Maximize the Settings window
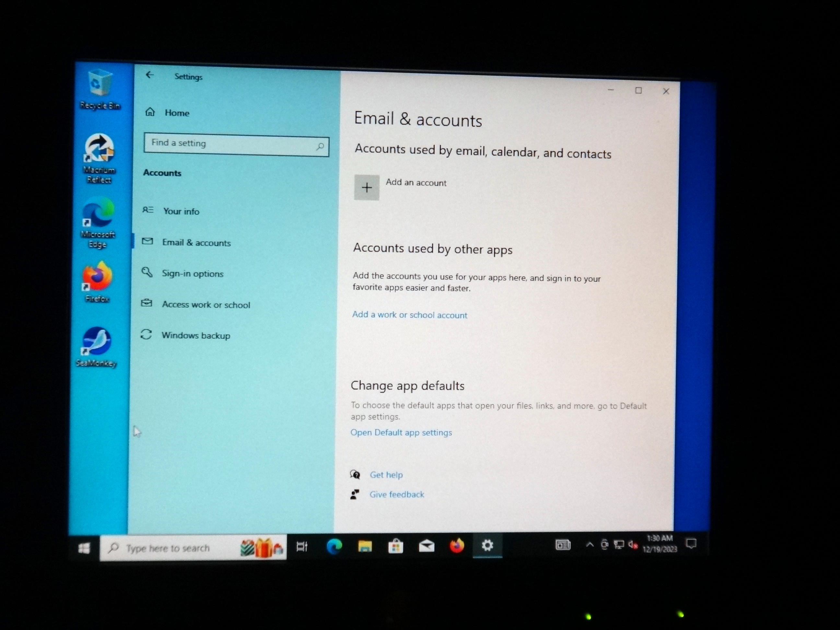Viewport: 840px width, 630px height. [x=639, y=90]
